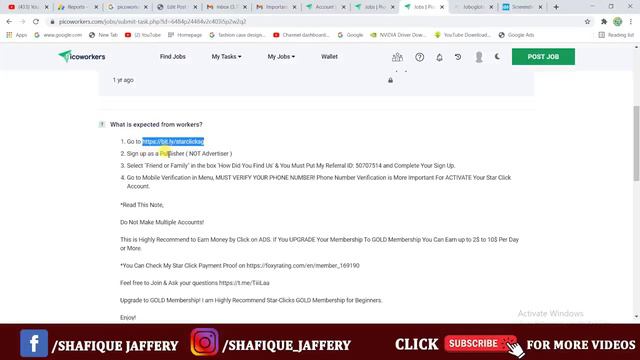Screen dimensions: 640x360
Task: Open the Wallet page
Action: pos(329,57)
